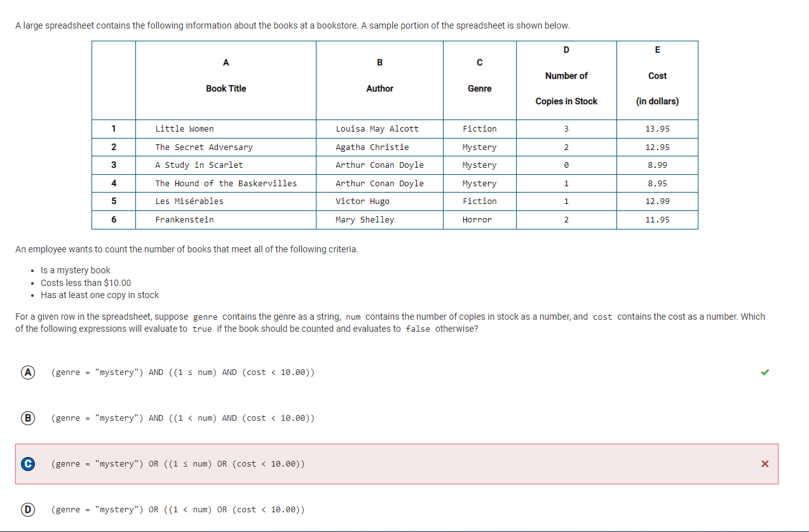Select answer option D radio button
The height and width of the screenshot is (532, 809).
click(27, 510)
